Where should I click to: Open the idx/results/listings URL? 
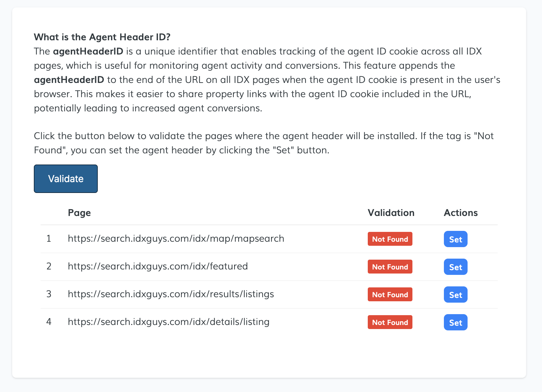171,294
